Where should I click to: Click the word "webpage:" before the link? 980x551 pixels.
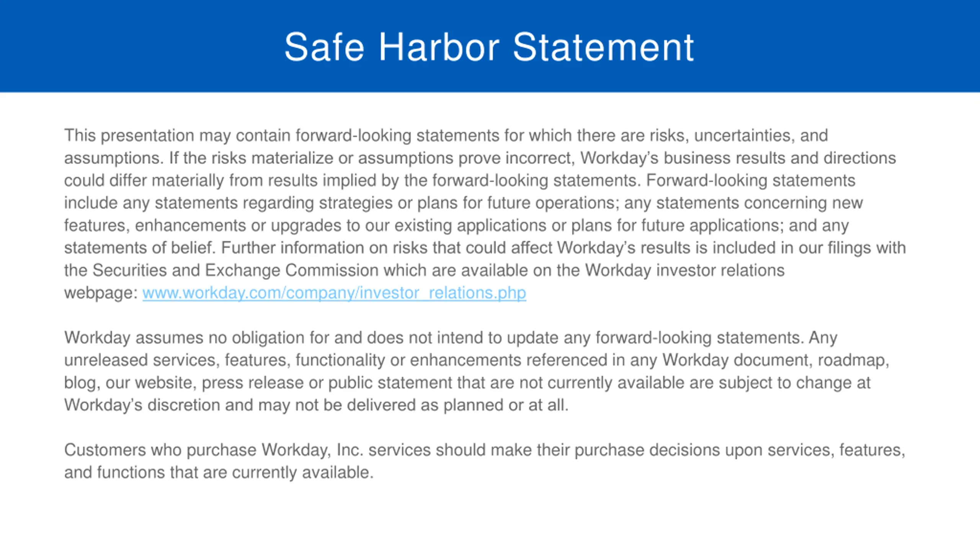(x=101, y=293)
